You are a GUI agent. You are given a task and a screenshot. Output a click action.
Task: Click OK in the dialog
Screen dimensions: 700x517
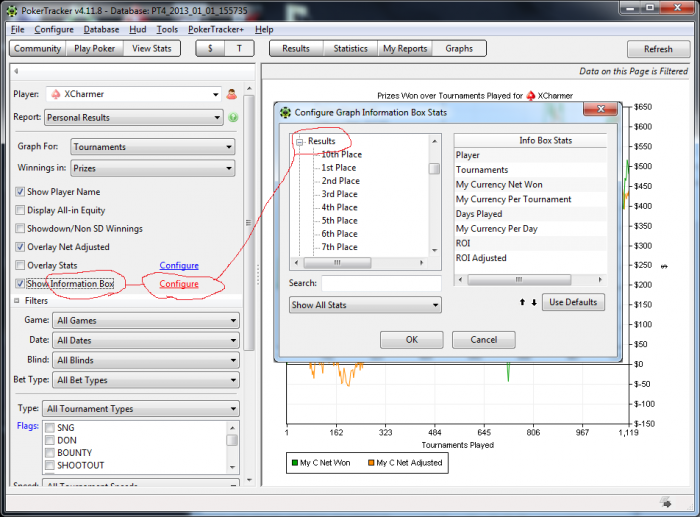pyautogui.click(x=412, y=340)
